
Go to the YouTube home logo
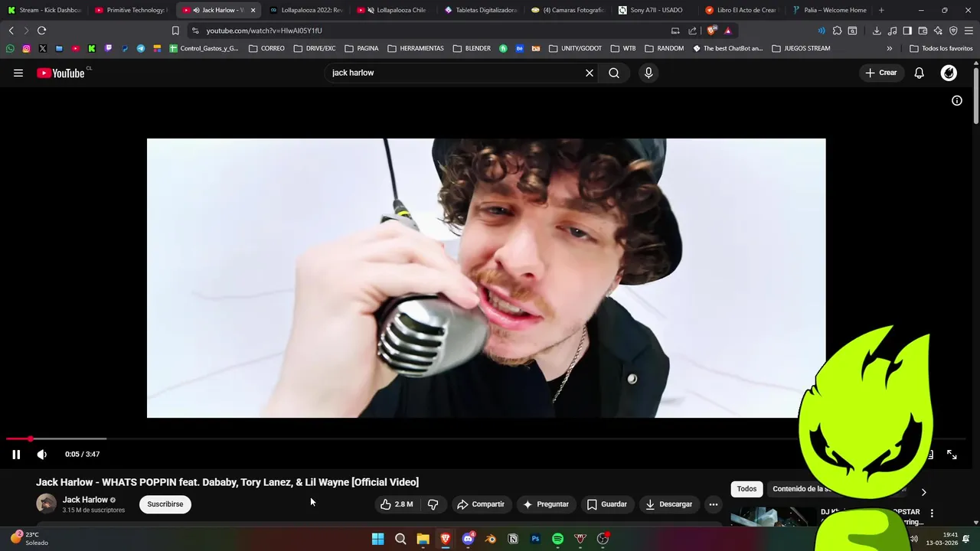[x=61, y=73]
